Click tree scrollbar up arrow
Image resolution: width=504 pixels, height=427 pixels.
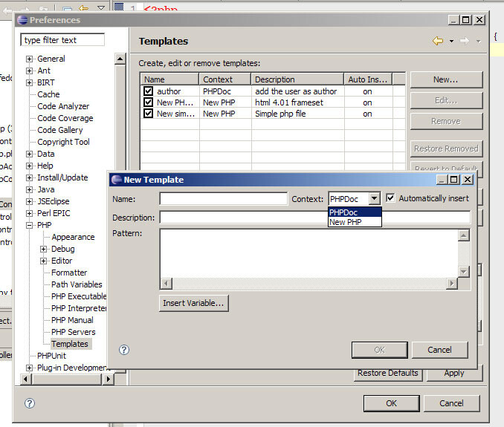click(120, 59)
